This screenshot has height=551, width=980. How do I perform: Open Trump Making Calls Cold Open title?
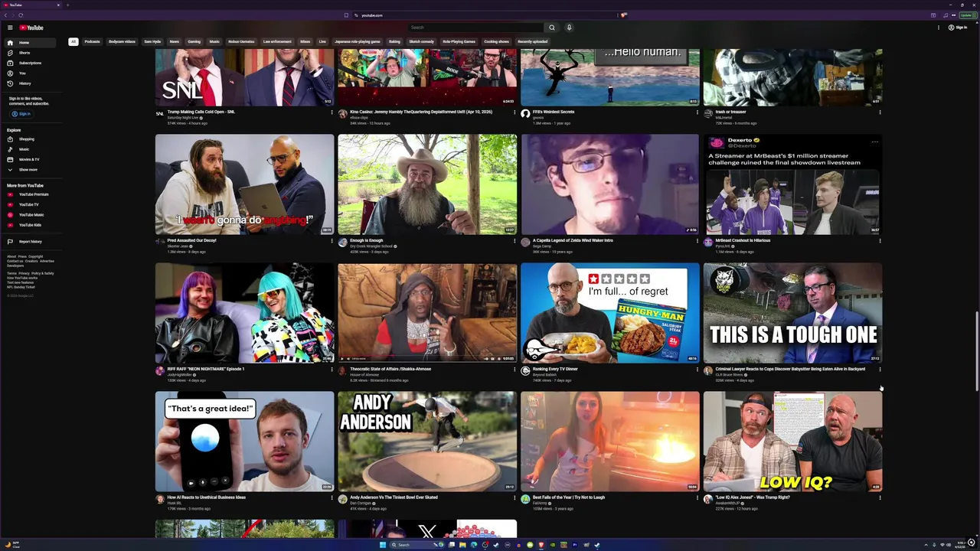click(x=201, y=112)
